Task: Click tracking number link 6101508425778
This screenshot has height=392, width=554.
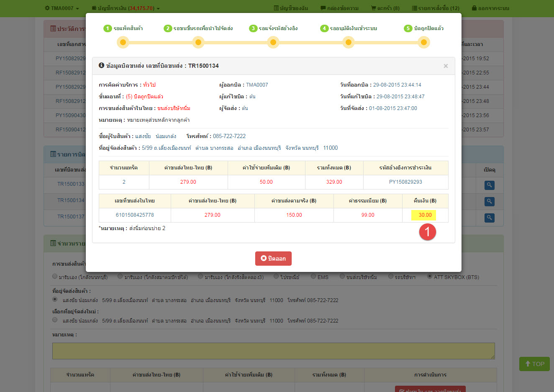Action: (135, 215)
